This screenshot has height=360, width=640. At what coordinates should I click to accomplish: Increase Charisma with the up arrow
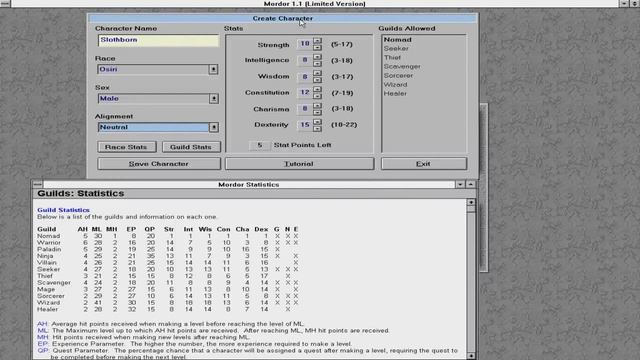click(317, 105)
